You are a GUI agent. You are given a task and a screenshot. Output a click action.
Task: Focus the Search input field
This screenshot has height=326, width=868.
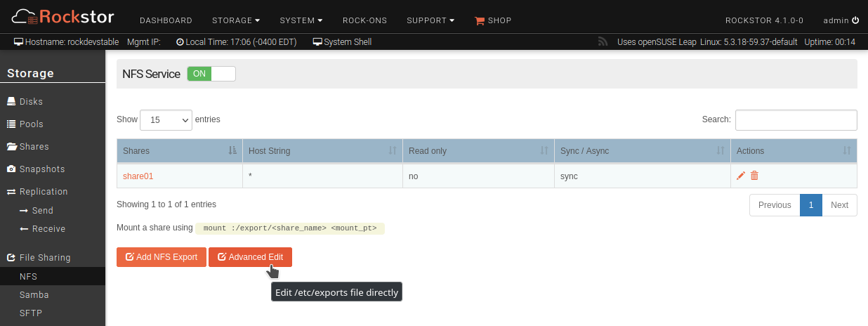coord(796,120)
